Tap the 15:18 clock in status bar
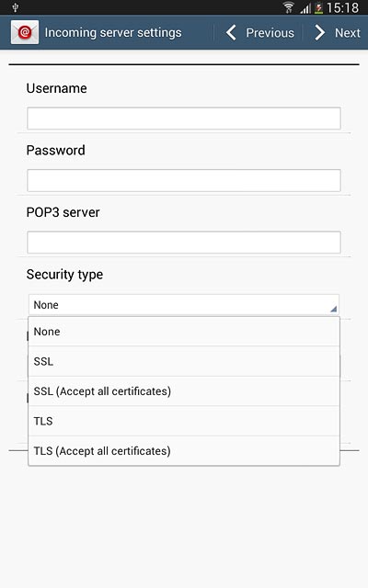This screenshot has height=588, width=368. [x=342, y=7]
